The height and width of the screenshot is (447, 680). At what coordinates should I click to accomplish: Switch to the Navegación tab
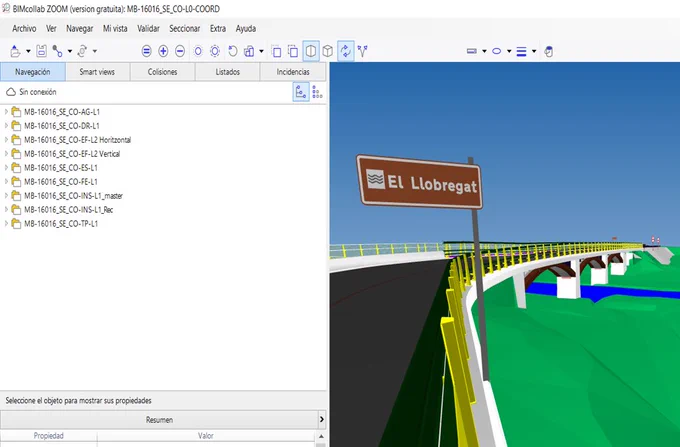[x=33, y=72]
